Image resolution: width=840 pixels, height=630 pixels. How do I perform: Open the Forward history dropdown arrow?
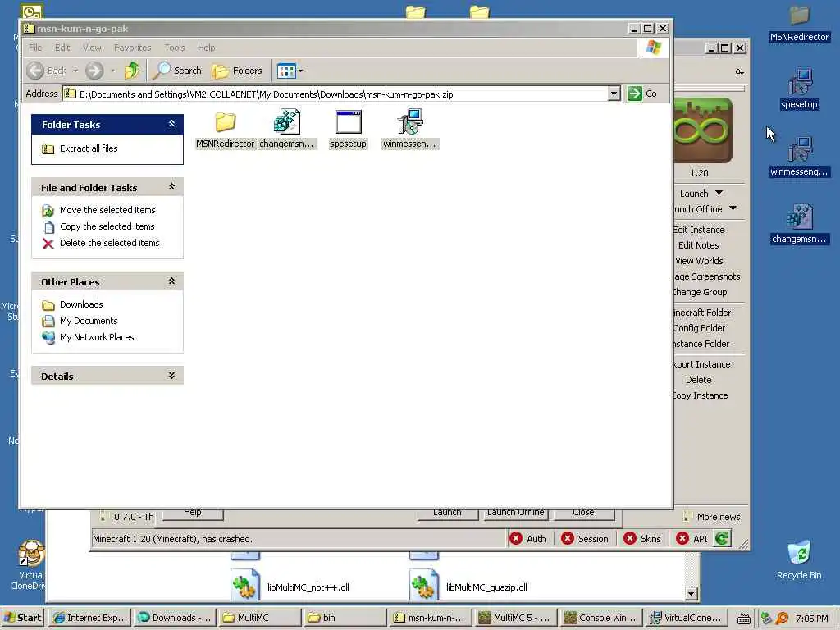coord(112,71)
